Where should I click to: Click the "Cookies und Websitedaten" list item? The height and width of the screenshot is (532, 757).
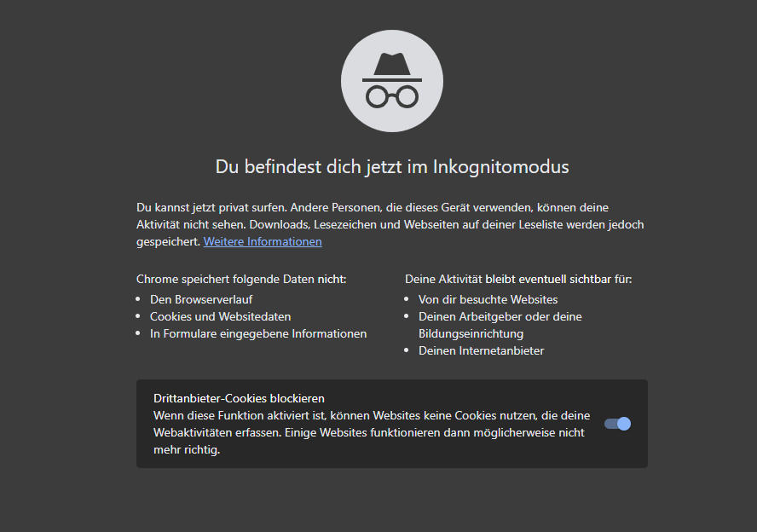point(220,316)
